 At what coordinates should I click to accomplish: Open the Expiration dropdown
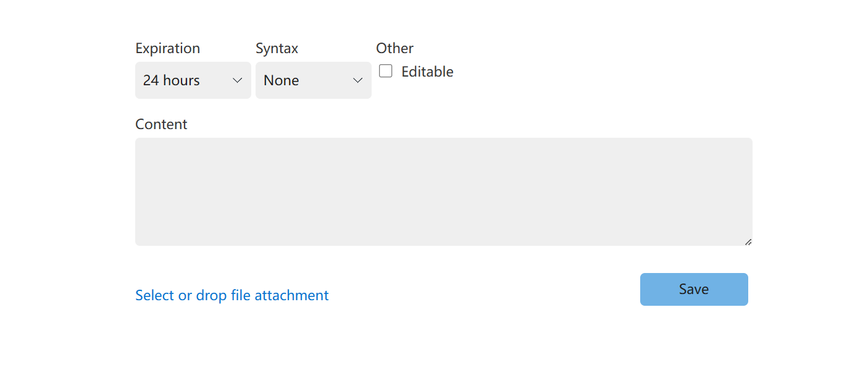pyautogui.click(x=193, y=80)
